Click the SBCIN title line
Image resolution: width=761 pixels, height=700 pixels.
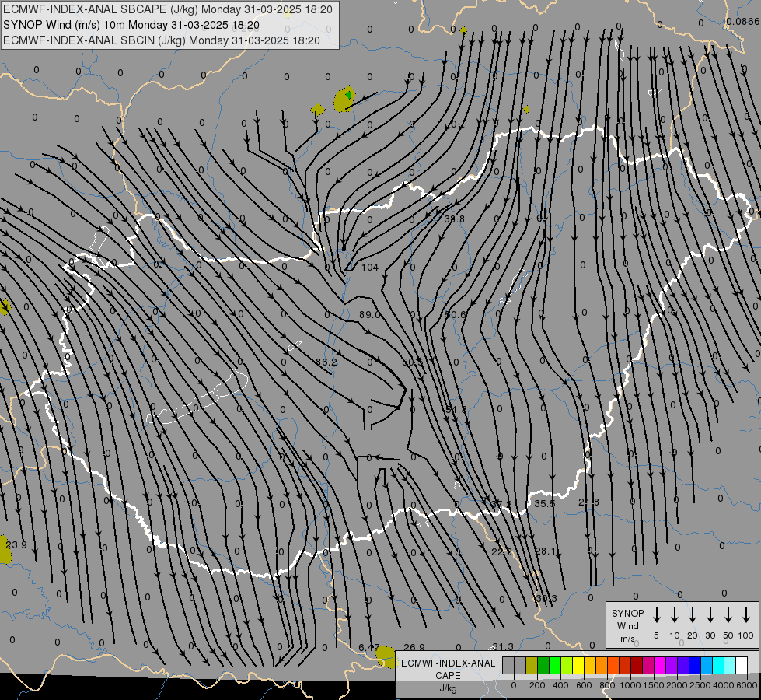[x=162, y=40]
